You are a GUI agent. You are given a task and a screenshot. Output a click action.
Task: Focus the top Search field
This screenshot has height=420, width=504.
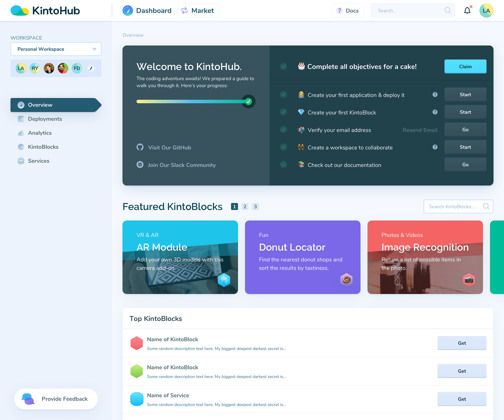tap(413, 10)
